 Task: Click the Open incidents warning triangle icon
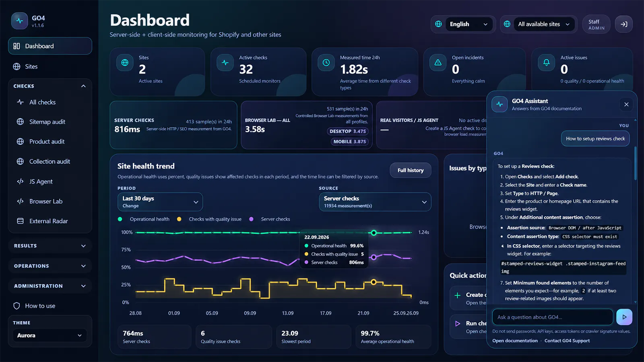click(x=438, y=62)
